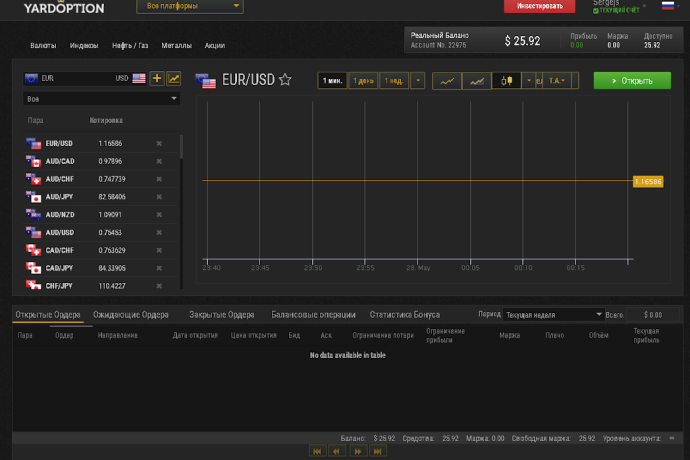Remove AUD/JPY from the pair list

[x=159, y=197]
